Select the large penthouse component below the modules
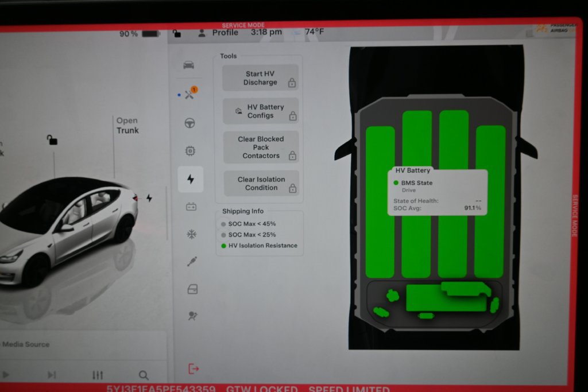Screen dimensions: 588x392 tap(446, 298)
